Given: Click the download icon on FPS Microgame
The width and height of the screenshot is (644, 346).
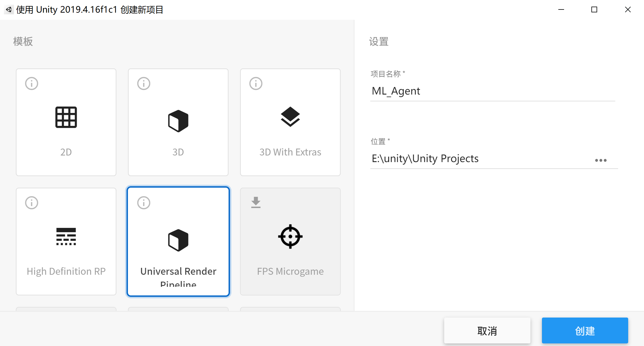Looking at the screenshot, I should click(x=256, y=203).
